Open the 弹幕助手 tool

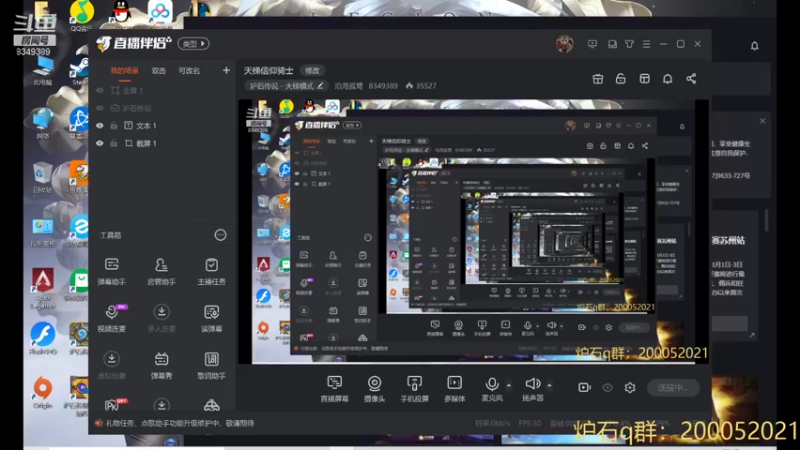[111, 271]
